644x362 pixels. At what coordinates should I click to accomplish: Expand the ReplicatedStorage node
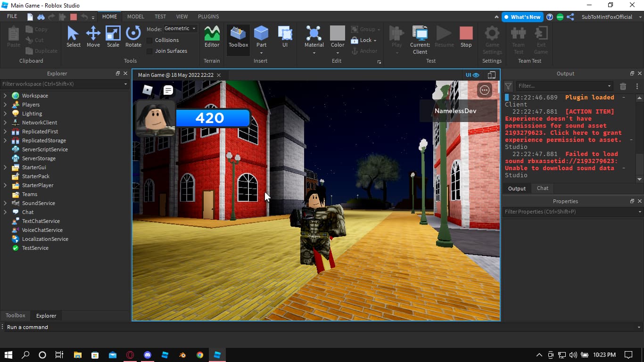pyautogui.click(x=5, y=140)
